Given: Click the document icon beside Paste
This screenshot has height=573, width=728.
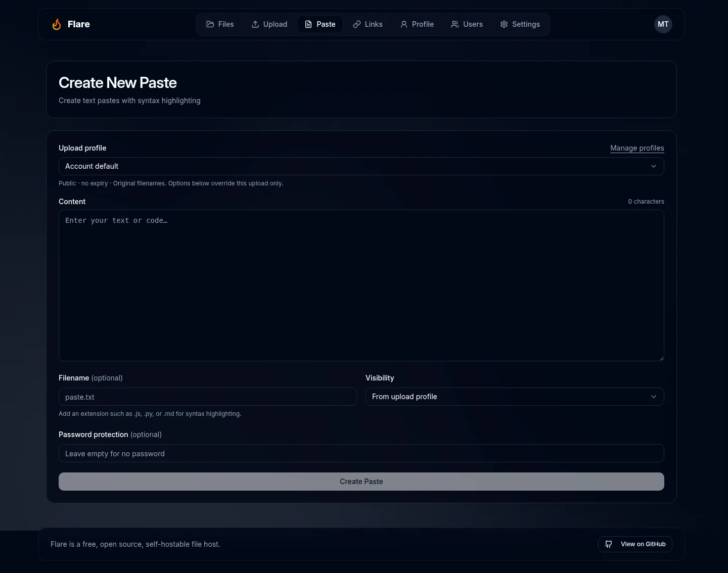Looking at the screenshot, I should click(x=308, y=24).
